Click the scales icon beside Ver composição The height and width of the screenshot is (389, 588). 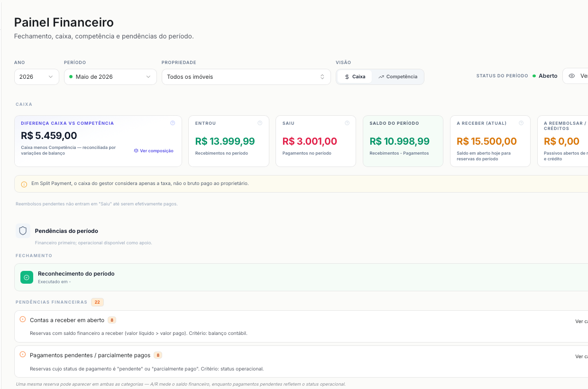tap(136, 151)
